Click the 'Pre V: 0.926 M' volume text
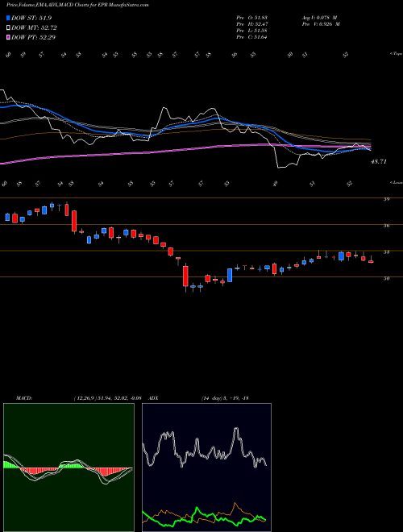This screenshot has width=403, height=532. [321, 24]
